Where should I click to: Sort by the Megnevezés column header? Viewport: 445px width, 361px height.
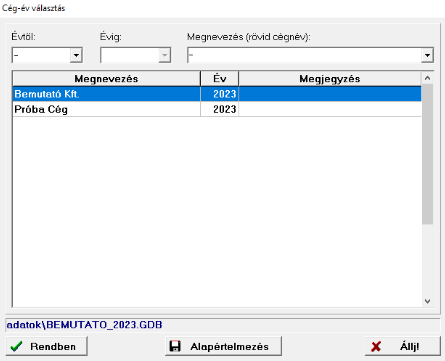(106, 79)
